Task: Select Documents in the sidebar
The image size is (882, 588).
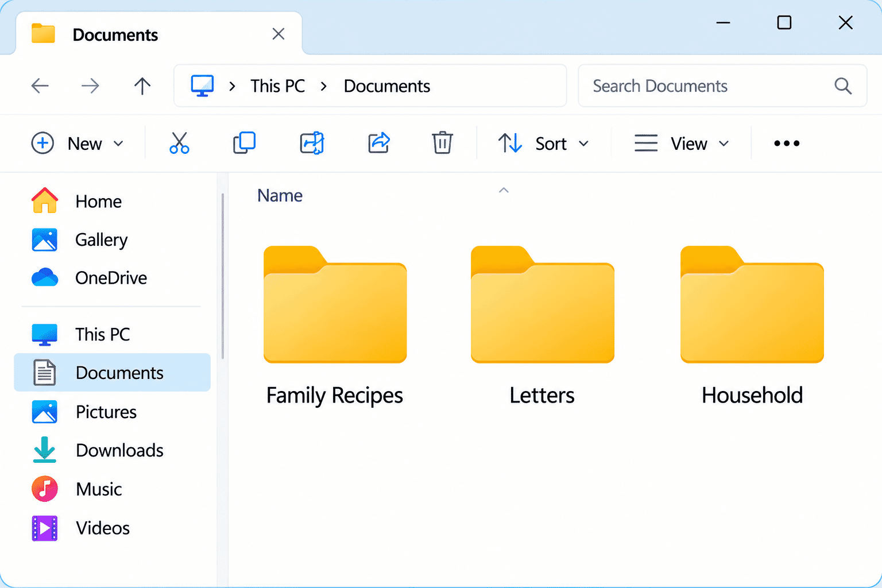Action: point(112,373)
